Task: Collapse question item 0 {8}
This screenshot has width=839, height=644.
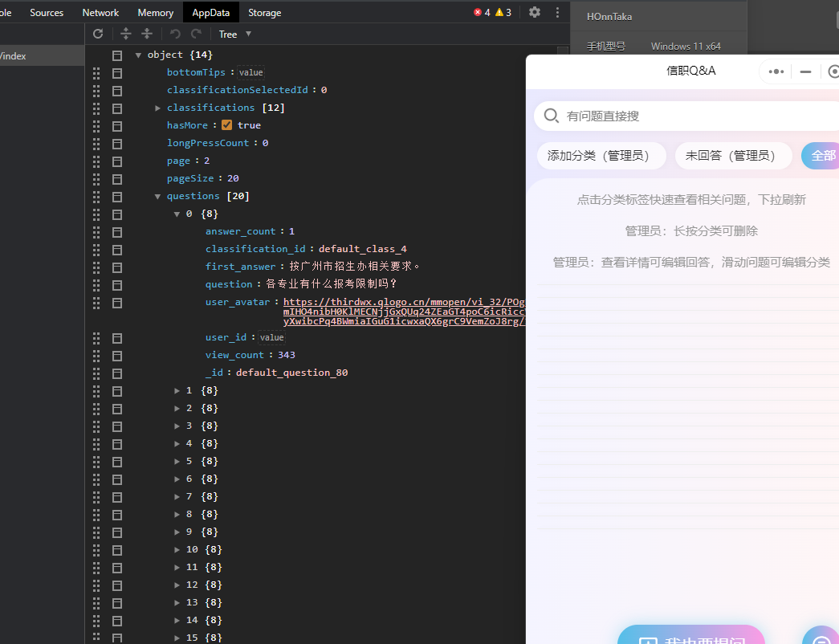Action: click(x=177, y=214)
